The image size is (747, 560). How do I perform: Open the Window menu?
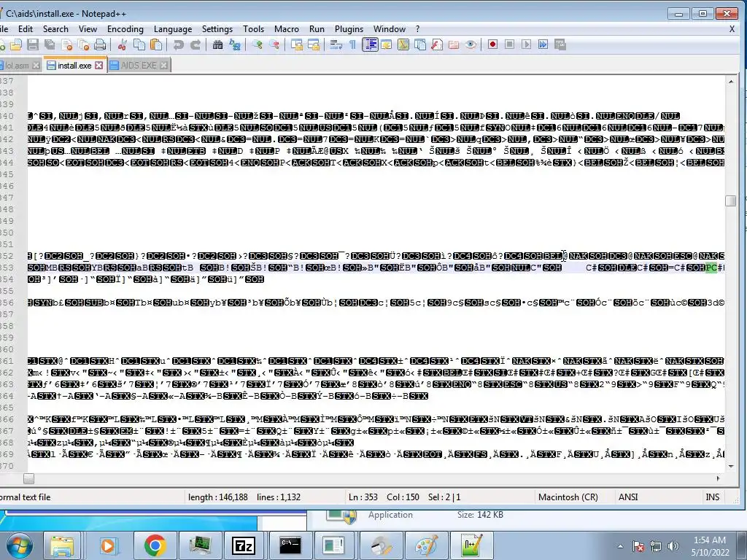390,29
